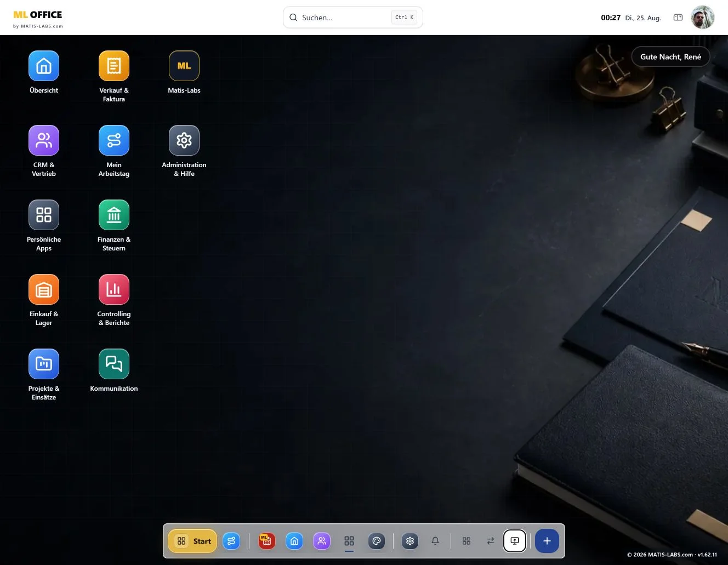Viewport: 728px width, 565px height.
Task: Open Verkauf & Faktura app
Action: point(114,66)
